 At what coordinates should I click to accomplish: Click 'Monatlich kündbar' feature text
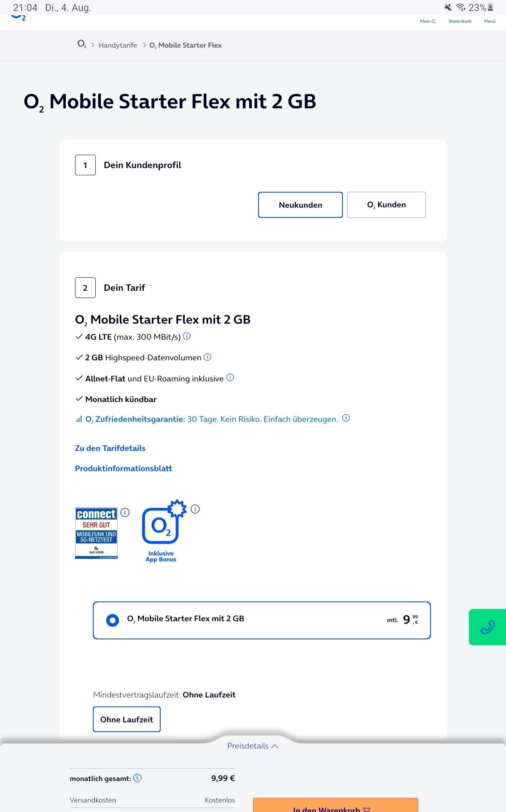click(121, 399)
